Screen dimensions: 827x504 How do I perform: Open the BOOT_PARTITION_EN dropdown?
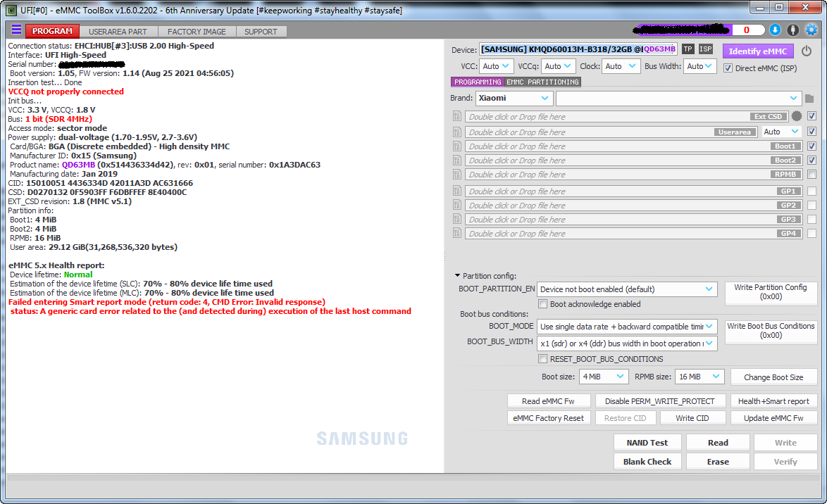tap(627, 289)
